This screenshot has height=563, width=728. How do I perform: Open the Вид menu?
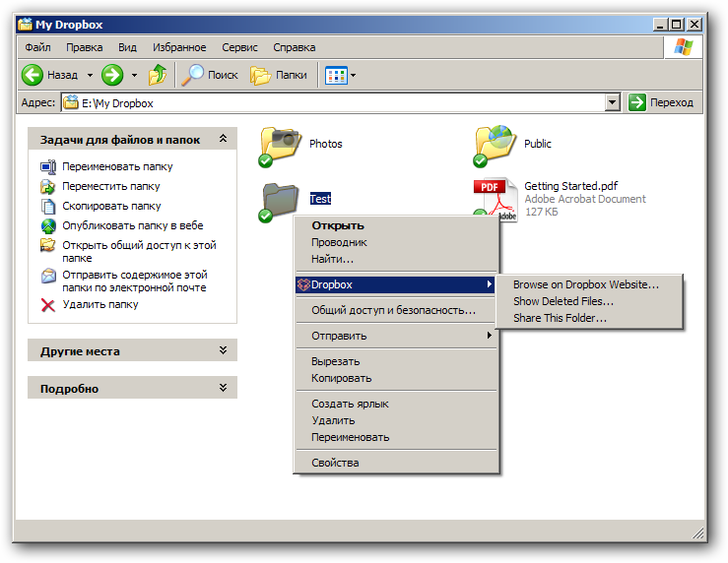coord(127,47)
